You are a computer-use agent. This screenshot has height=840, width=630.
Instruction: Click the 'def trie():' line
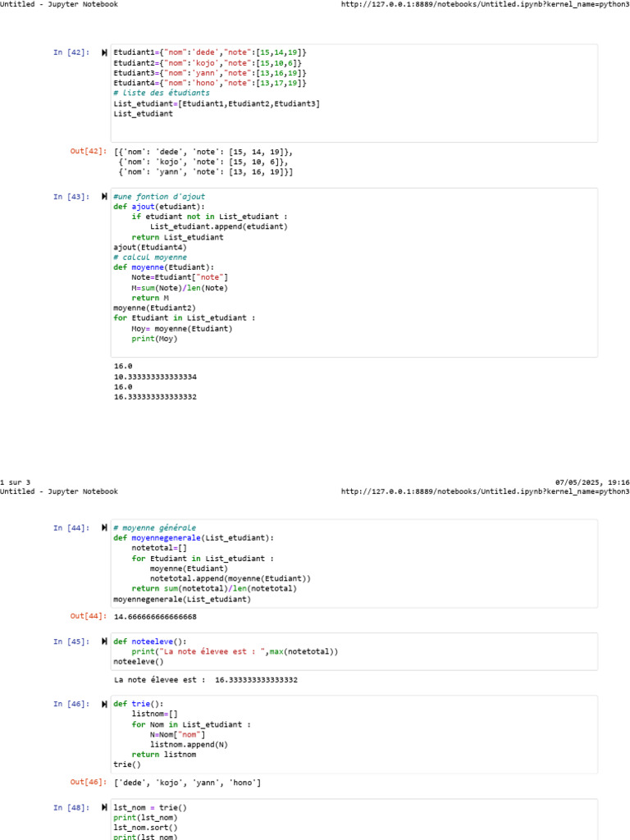pos(138,704)
